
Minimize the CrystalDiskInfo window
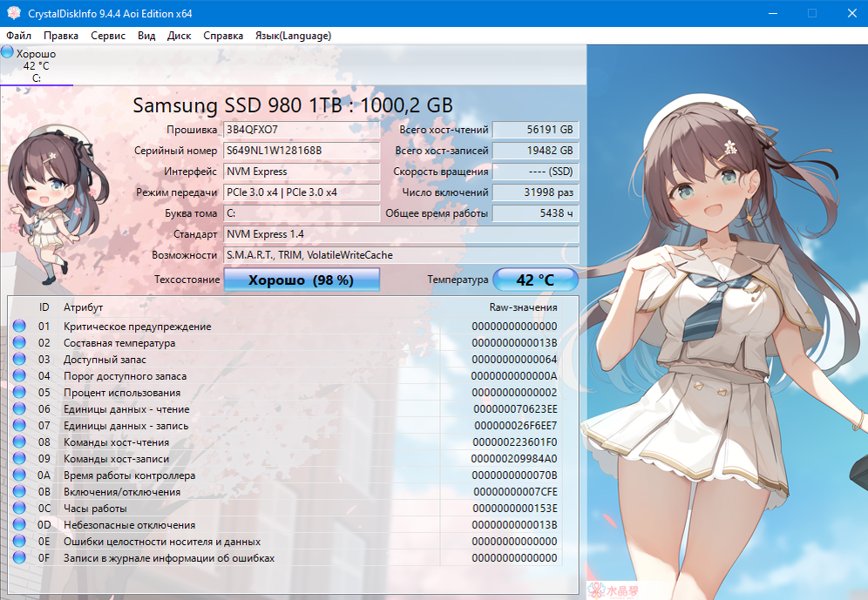click(773, 13)
